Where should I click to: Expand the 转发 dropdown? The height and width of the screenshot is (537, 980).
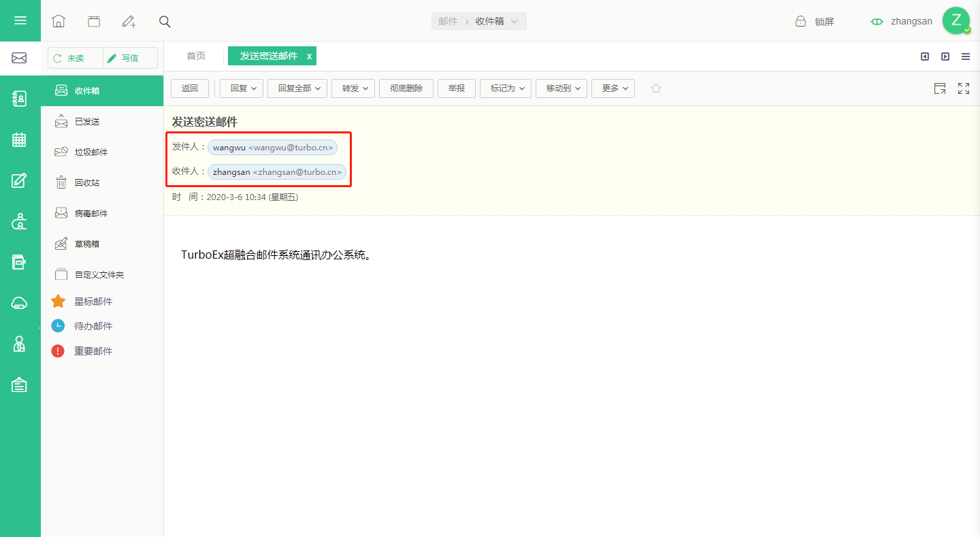(353, 88)
